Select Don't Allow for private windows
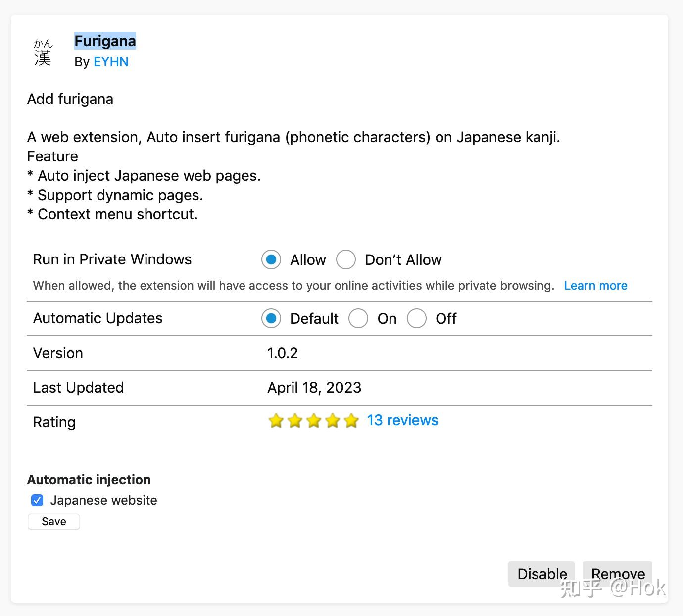The height and width of the screenshot is (616, 683). 346,259
